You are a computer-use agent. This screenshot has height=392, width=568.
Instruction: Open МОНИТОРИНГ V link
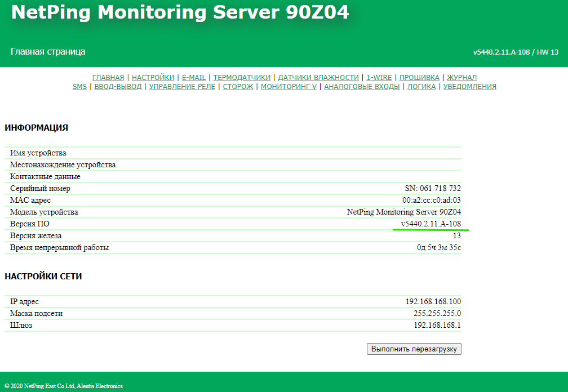coord(289,87)
